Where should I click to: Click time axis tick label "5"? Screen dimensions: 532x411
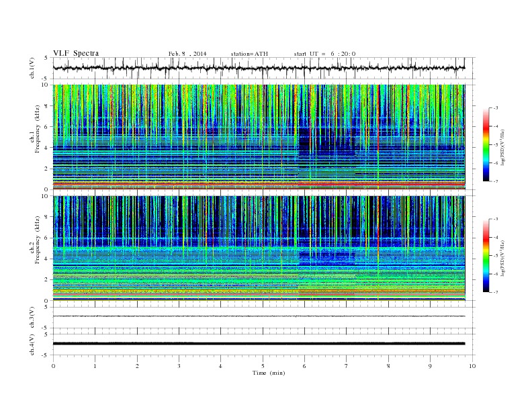(263, 366)
